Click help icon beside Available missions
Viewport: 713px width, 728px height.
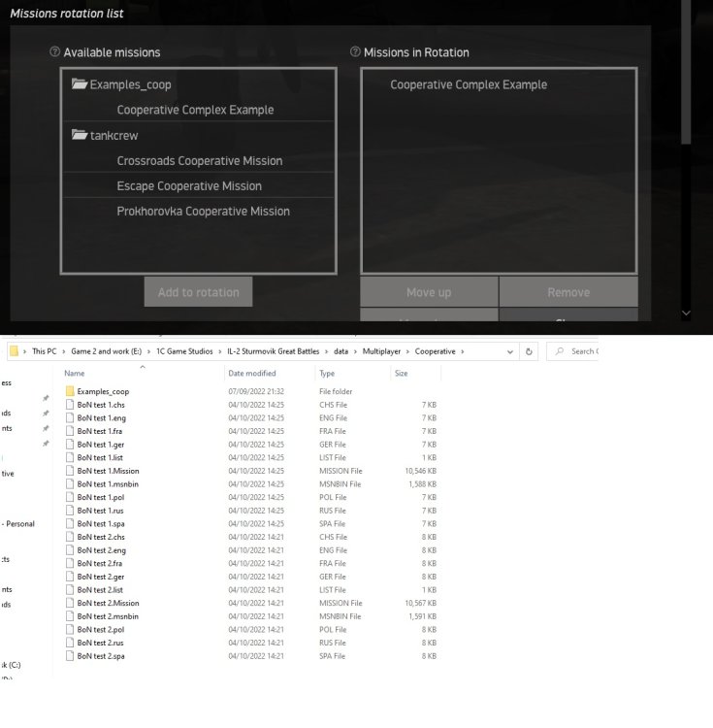point(55,52)
